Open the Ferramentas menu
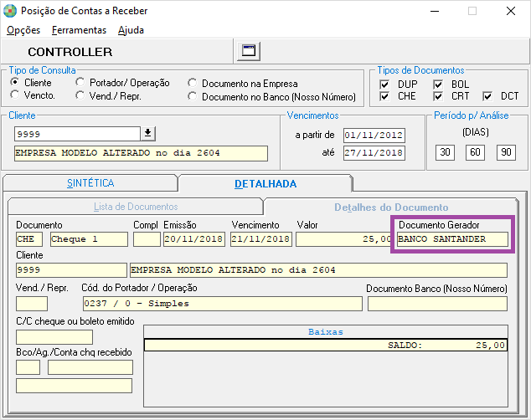This screenshot has height=420, width=531. click(x=79, y=30)
